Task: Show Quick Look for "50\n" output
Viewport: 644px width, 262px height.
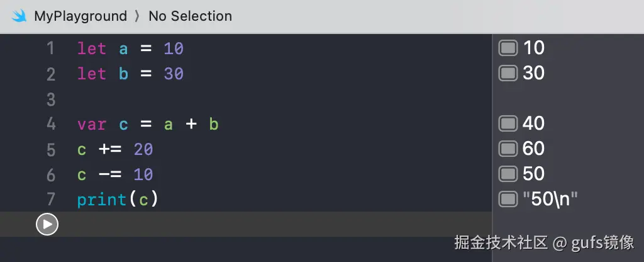Action: click(508, 199)
